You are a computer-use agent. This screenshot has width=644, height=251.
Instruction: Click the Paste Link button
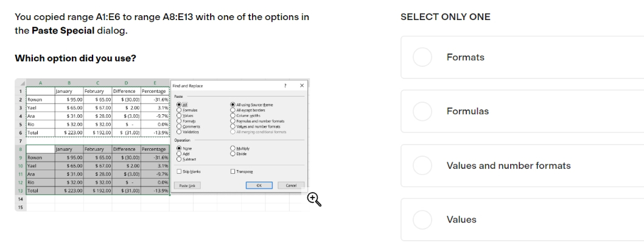pyautogui.click(x=187, y=185)
